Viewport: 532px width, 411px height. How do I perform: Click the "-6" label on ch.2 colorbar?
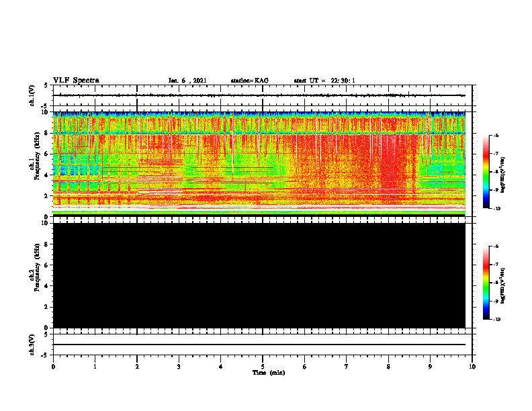click(x=496, y=246)
